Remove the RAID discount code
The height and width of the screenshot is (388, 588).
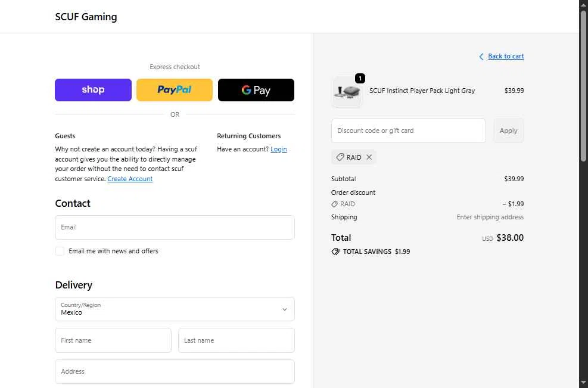pos(369,157)
